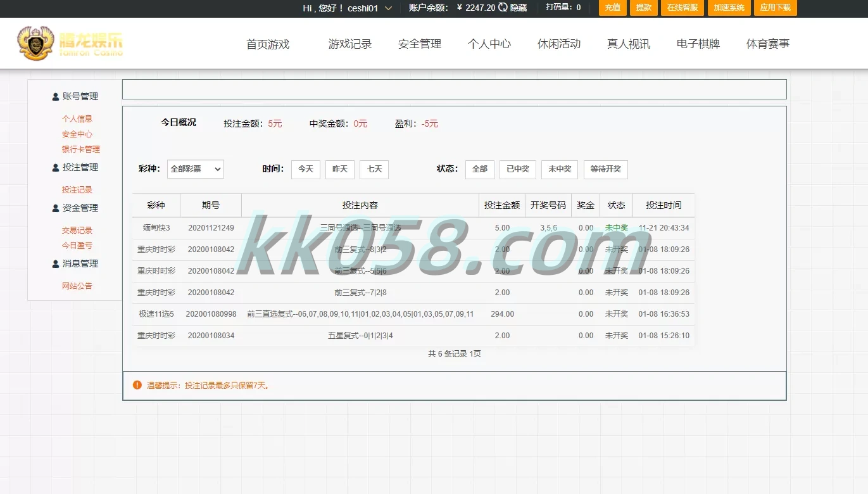Open the 安全管理 menu
Viewport: 868px width, 494px height.
tap(420, 44)
